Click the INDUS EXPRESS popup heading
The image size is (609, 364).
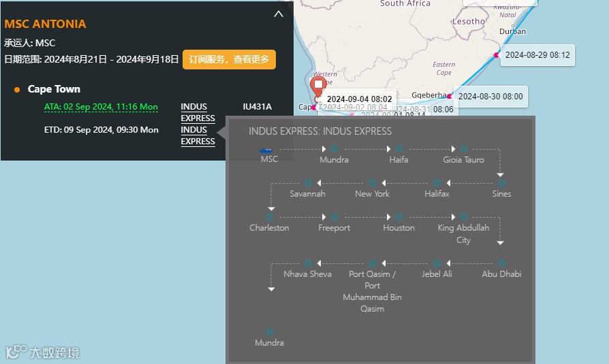click(x=320, y=131)
